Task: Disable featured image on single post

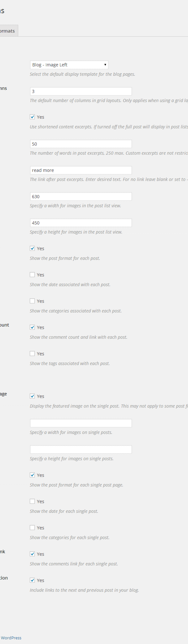Action: pyautogui.click(x=32, y=396)
